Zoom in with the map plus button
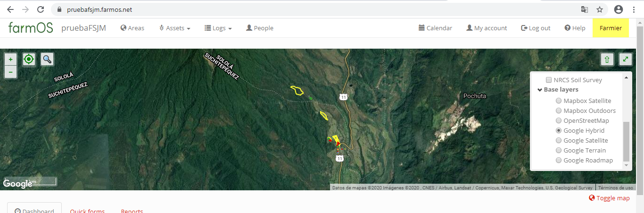 point(10,59)
